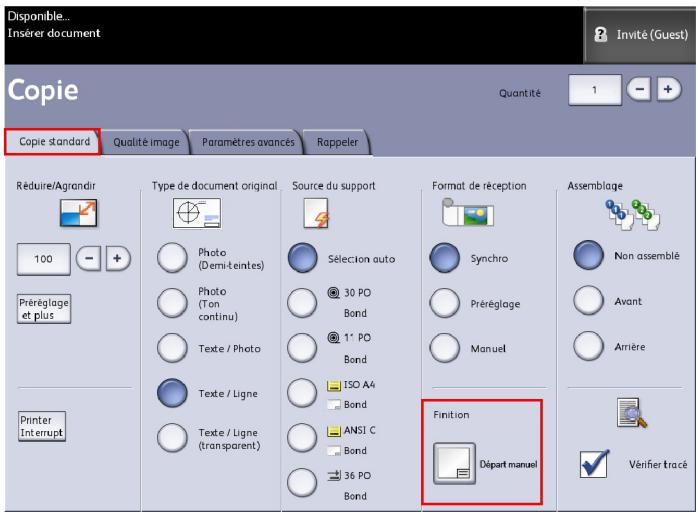Viewport: 698px width, 512px height.
Task: Switch to the Qualité image tab
Action: tap(146, 143)
